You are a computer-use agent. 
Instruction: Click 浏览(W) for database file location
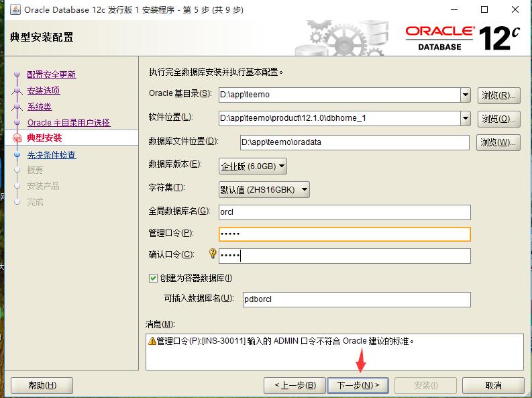coord(498,142)
